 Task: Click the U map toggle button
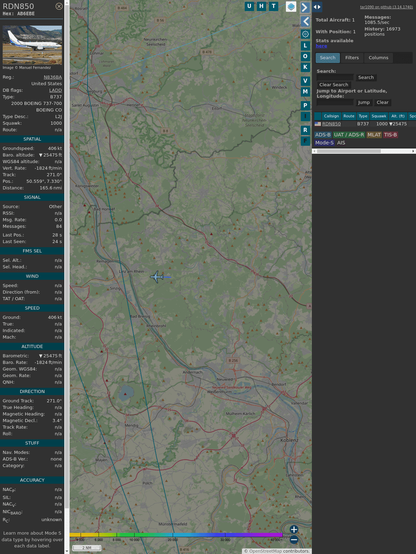249,6
